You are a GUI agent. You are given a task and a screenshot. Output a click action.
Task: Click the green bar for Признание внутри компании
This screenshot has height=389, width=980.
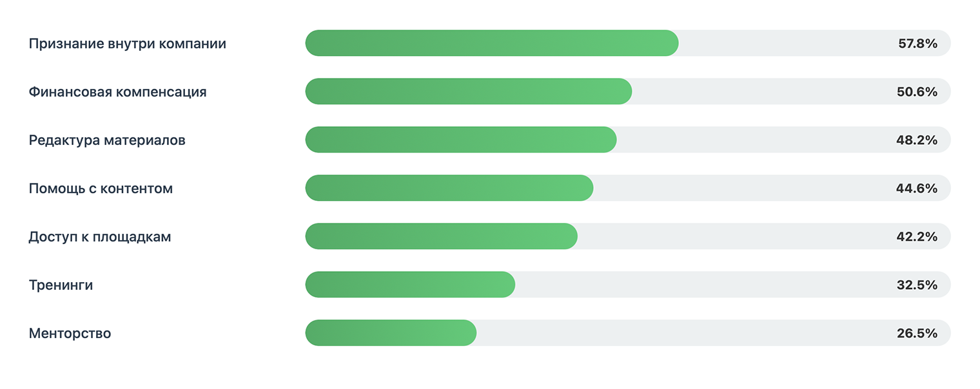point(491,43)
